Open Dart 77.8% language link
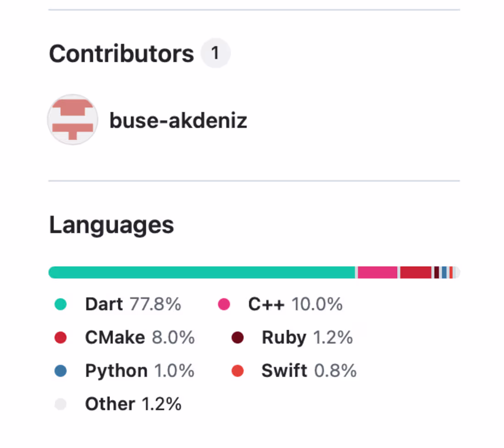 133,304
